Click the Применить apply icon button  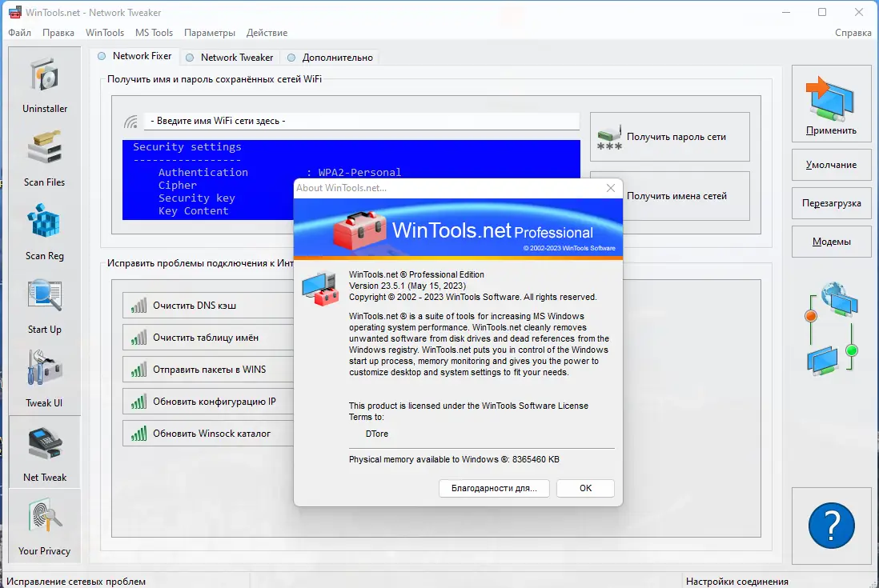click(831, 103)
